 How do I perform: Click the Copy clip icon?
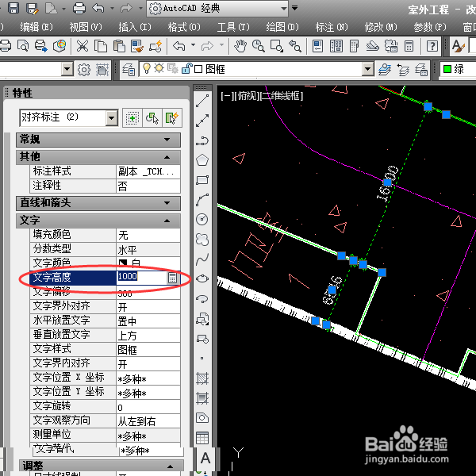101,46
